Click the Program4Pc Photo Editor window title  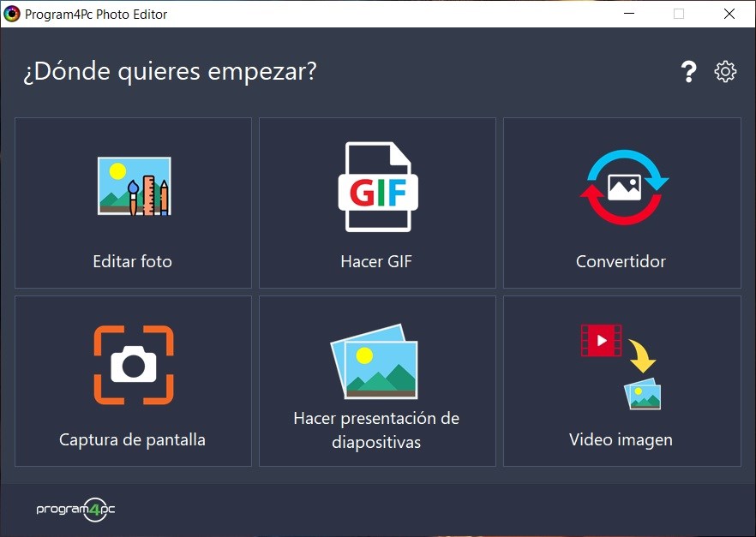pyautogui.click(x=96, y=15)
